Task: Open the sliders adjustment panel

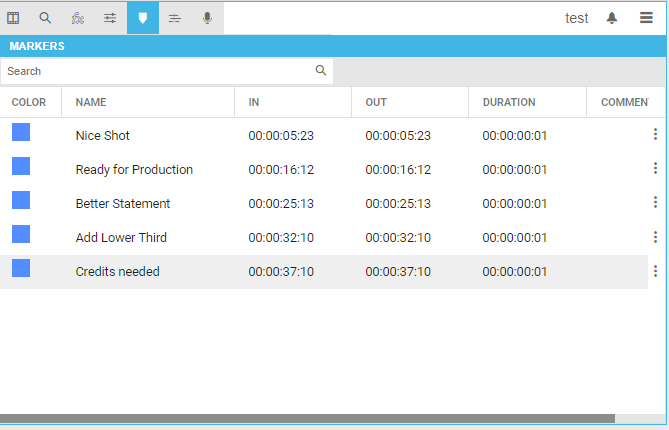Action: point(110,18)
